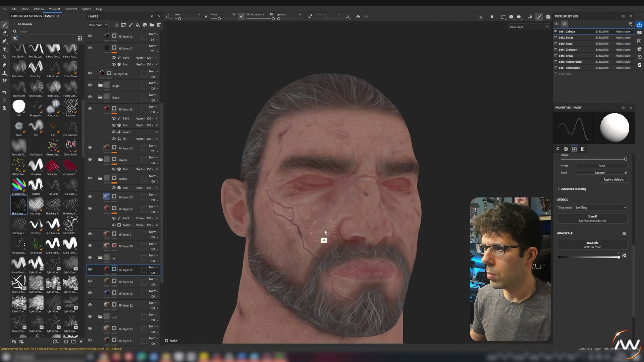
Task: Delete layer using trash icon
Action: pyautogui.click(x=159, y=25)
